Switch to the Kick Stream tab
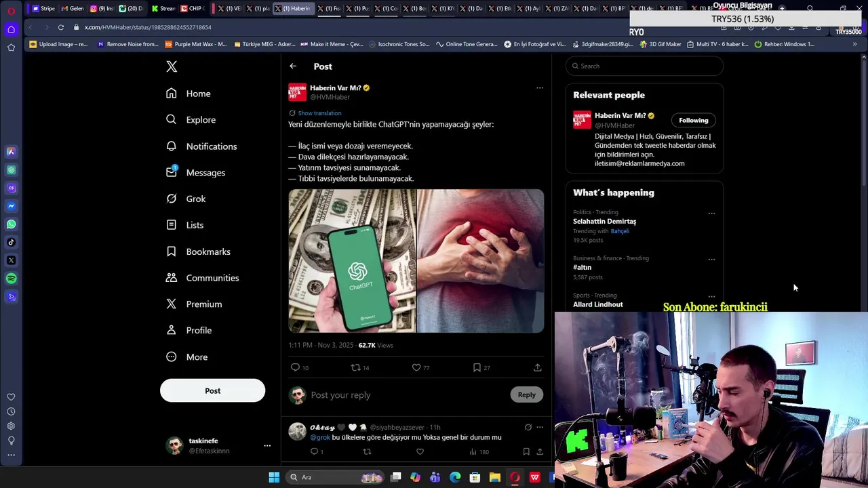Viewport: 868px width, 488px height. [x=163, y=8]
